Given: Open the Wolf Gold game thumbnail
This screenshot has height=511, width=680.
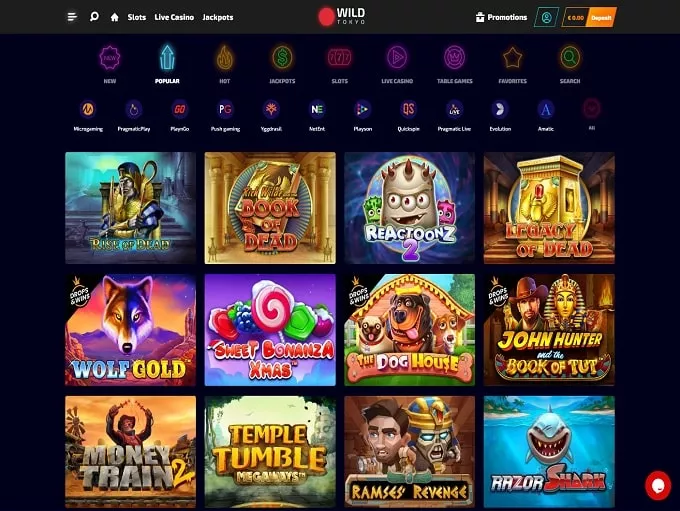Looking at the screenshot, I should pyautogui.click(x=131, y=330).
